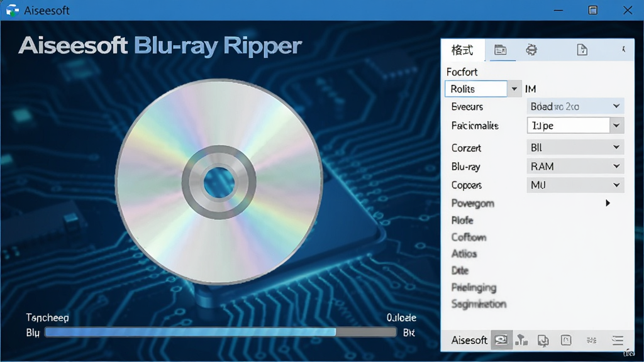Image resolution: width=644 pixels, height=362 pixels.
Task: Click the IM label beside Rolits
Action: (530, 89)
